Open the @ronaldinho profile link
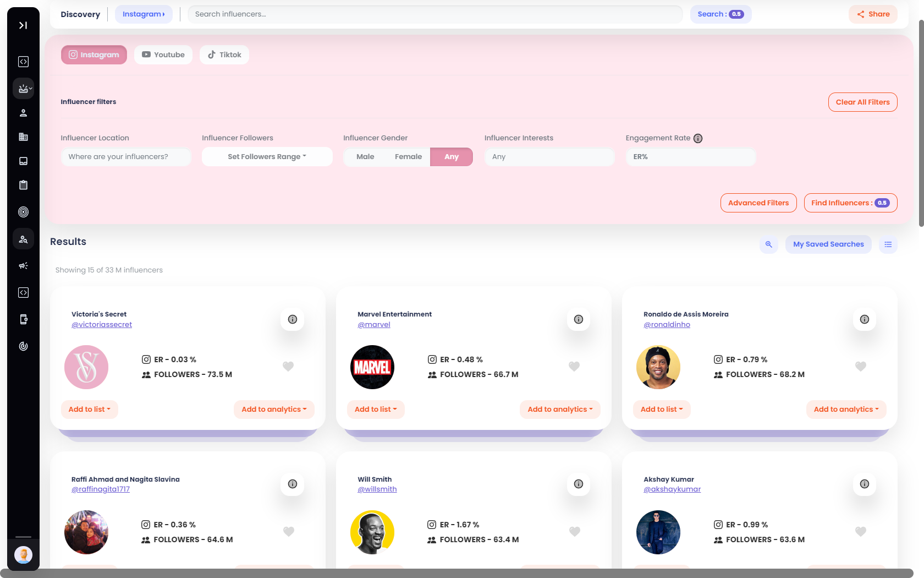The image size is (924, 578). [667, 325]
